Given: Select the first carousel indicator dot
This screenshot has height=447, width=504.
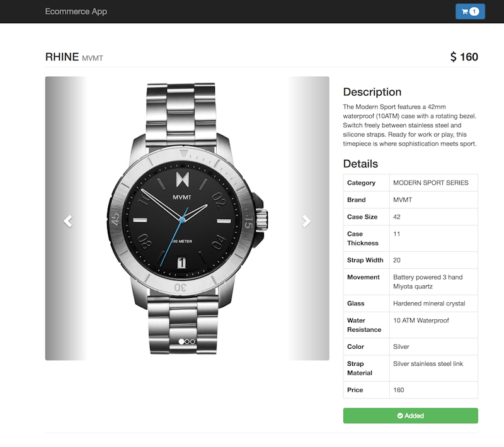Looking at the screenshot, I should pos(181,342).
